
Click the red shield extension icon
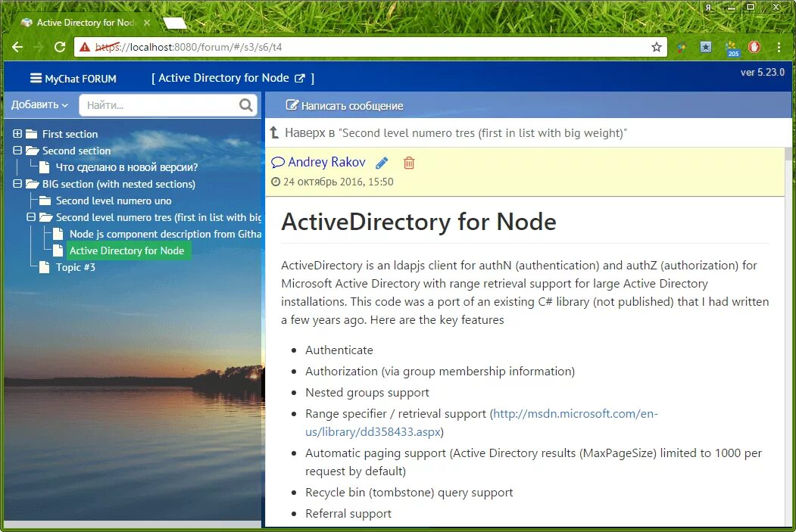tap(754, 47)
